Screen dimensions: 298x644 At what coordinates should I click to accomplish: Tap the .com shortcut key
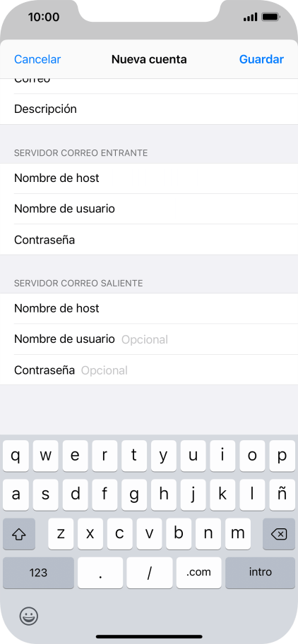click(x=198, y=572)
